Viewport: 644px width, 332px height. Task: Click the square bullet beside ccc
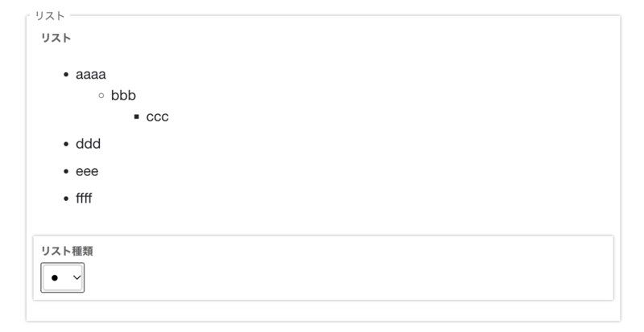pos(137,117)
